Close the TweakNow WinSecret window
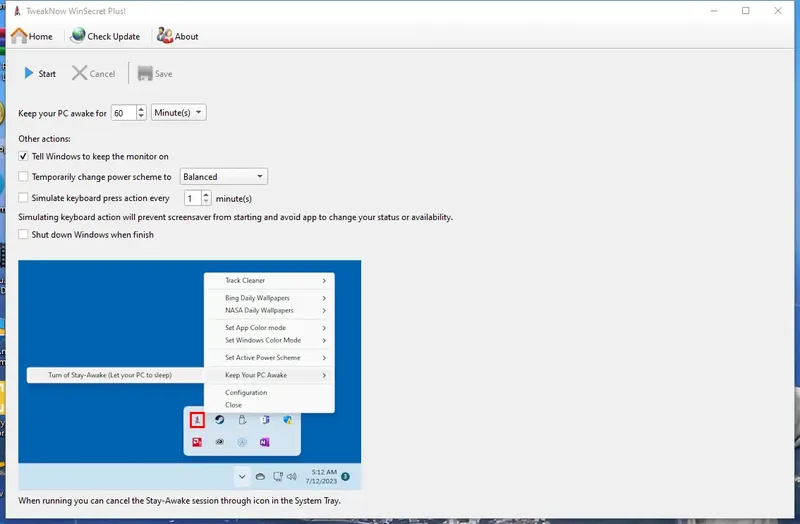Screen dimensions: 800x524 [x=778, y=11]
